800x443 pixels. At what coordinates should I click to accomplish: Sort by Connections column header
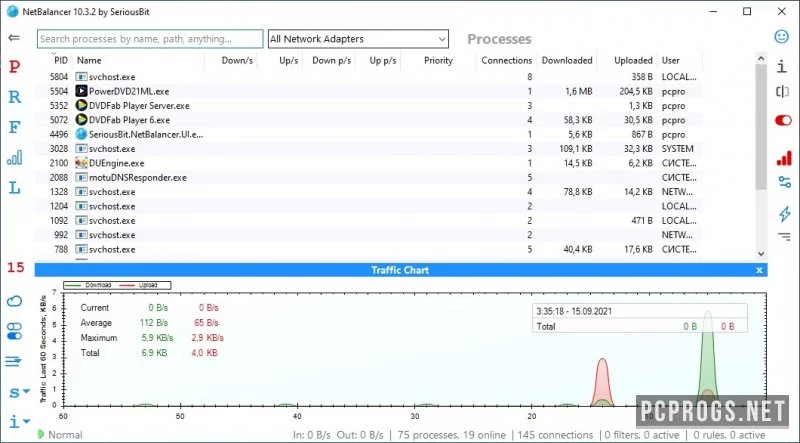click(x=506, y=60)
